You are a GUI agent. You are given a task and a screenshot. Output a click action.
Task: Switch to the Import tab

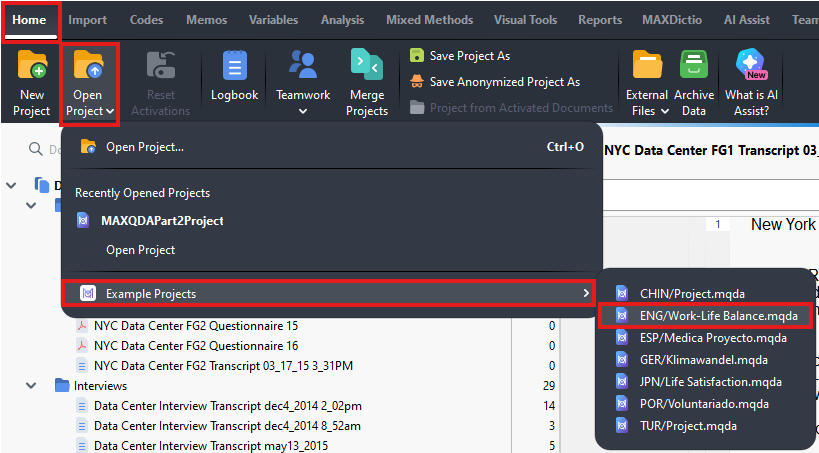click(x=87, y=20)
